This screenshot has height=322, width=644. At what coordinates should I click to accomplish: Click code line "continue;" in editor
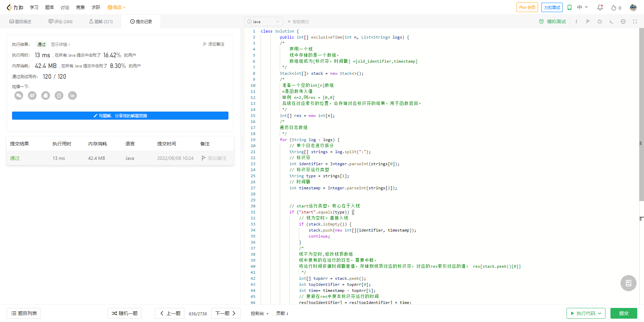[319, 236]
